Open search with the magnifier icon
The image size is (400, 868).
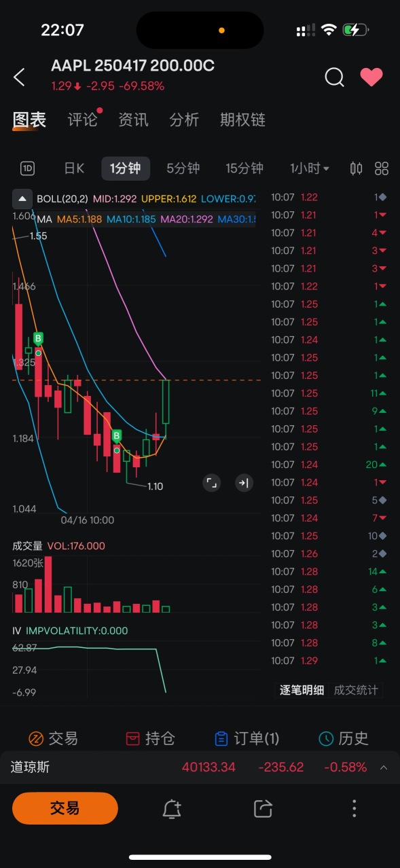(x=334, y=77)
